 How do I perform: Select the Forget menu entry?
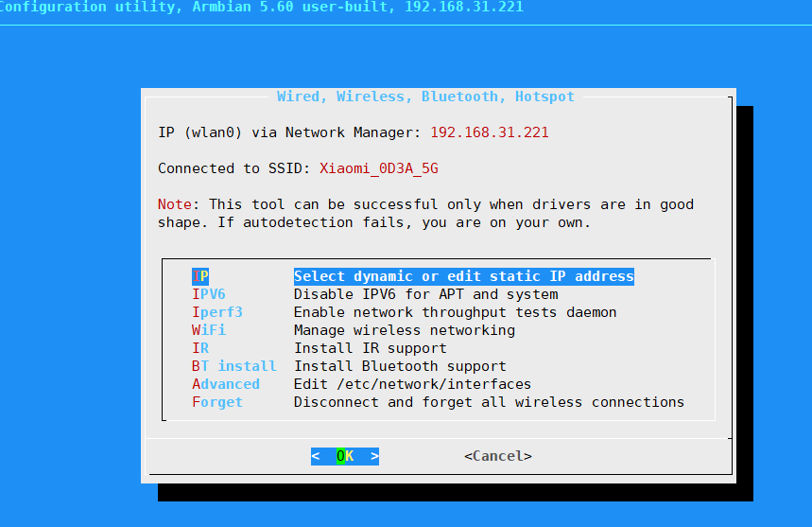(217, 402)
